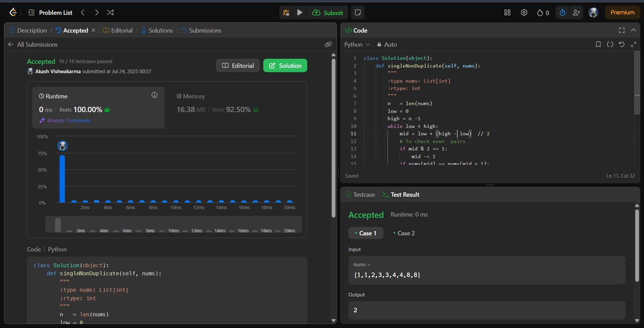Switch to the Test Result tab
Viewport: 644px width, 328px height.
[x=401, y=194]
